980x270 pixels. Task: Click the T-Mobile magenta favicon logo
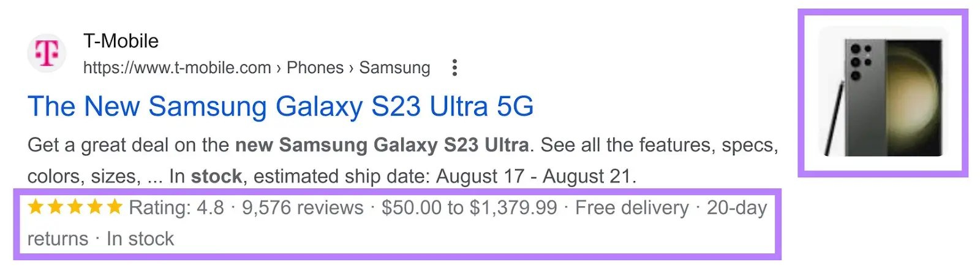(x=47, y=53)
